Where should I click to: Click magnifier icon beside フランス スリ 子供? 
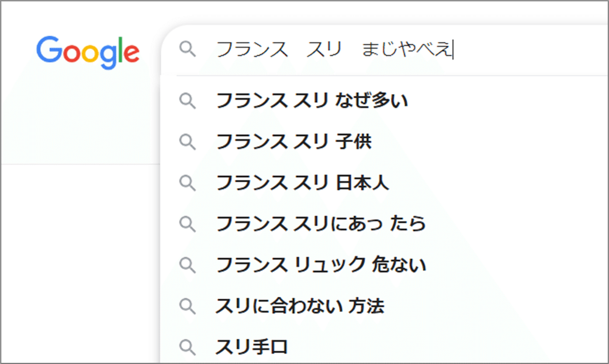tap(187, 142)
